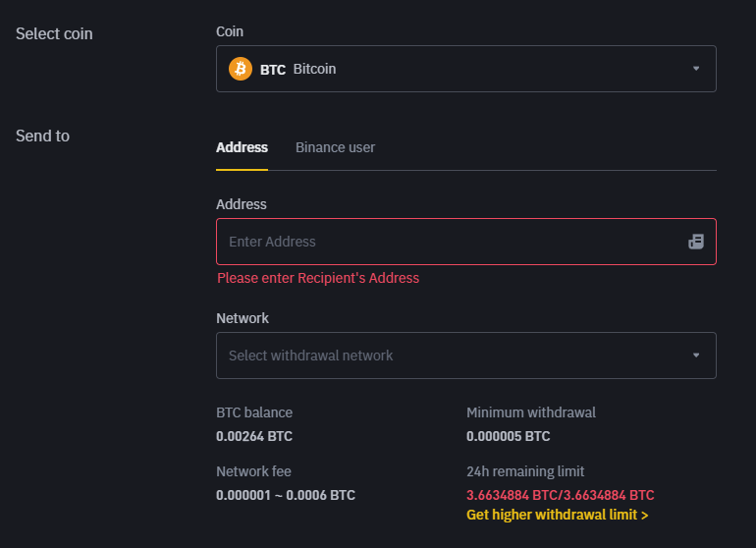
Task: Click the Network fee amount text
Action: (x=286, y=495)
